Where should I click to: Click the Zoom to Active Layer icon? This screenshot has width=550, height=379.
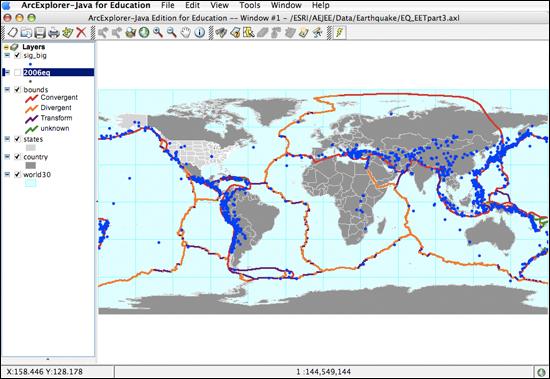pos(130,33)
